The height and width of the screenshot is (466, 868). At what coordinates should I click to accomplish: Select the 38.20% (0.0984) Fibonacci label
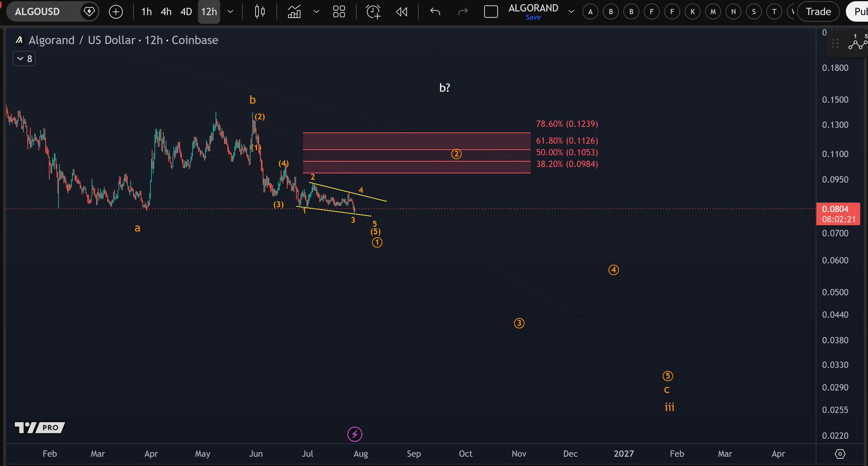pos(567,164)
